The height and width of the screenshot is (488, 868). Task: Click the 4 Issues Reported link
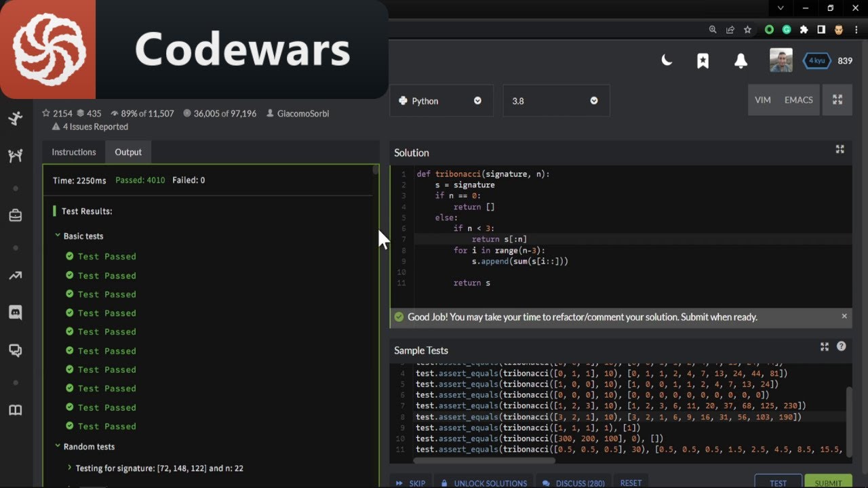90,127
